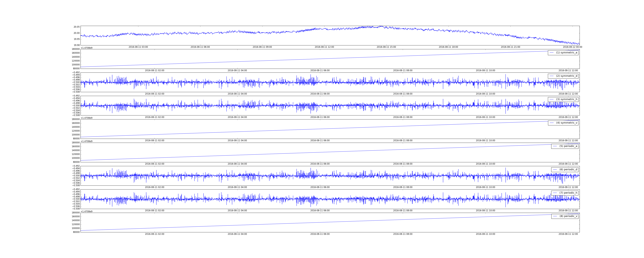The image size is (644, 258).
Task: Click the +1.4708e9 offset text above the symmetric_a plot
Action: [x=87, y=48]
